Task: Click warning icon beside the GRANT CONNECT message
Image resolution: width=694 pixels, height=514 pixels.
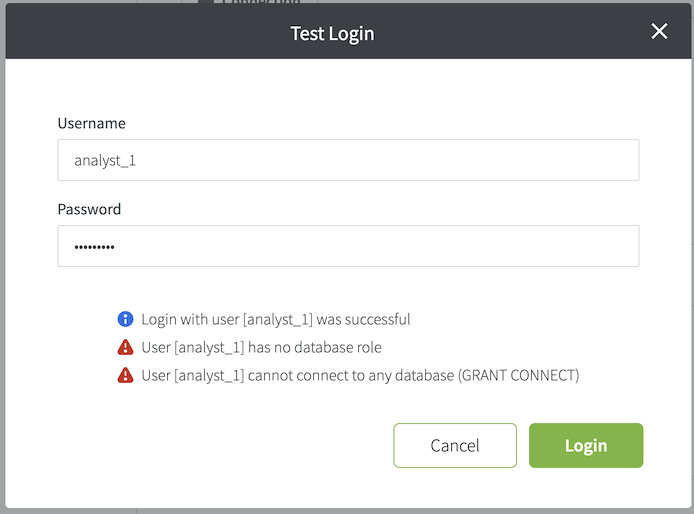Action: [x=125, y=376]
